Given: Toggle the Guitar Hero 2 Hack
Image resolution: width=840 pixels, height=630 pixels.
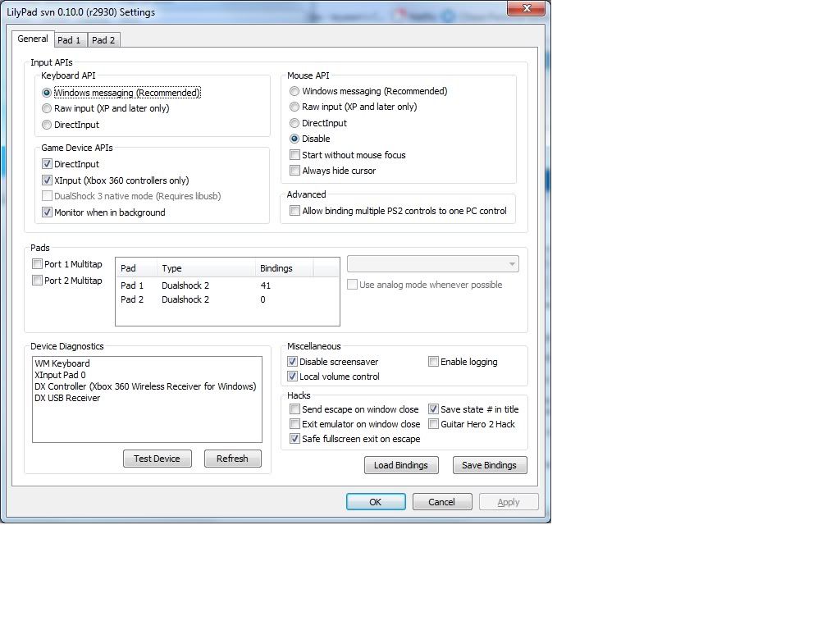Looking at the screenshot, I should tap(433, 424).
